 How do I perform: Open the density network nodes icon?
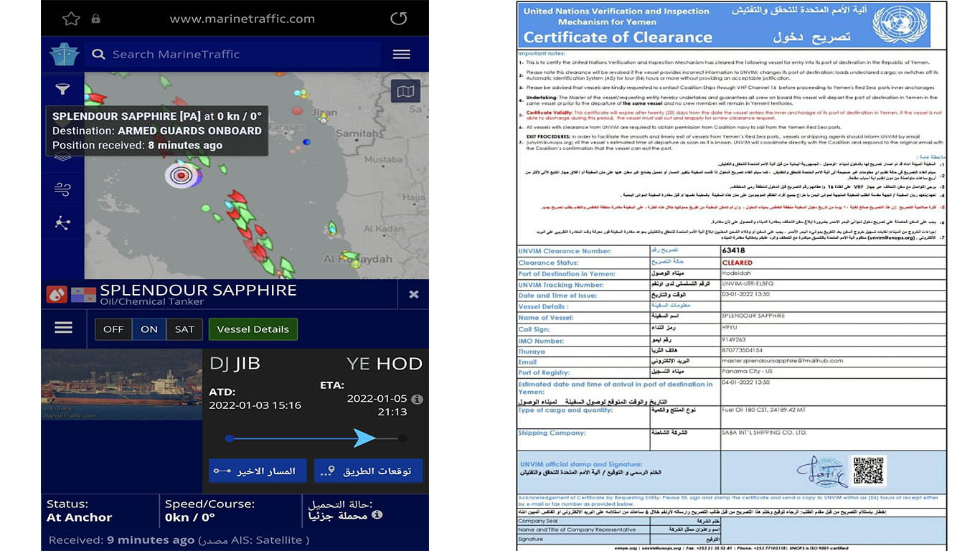point(62,222)
